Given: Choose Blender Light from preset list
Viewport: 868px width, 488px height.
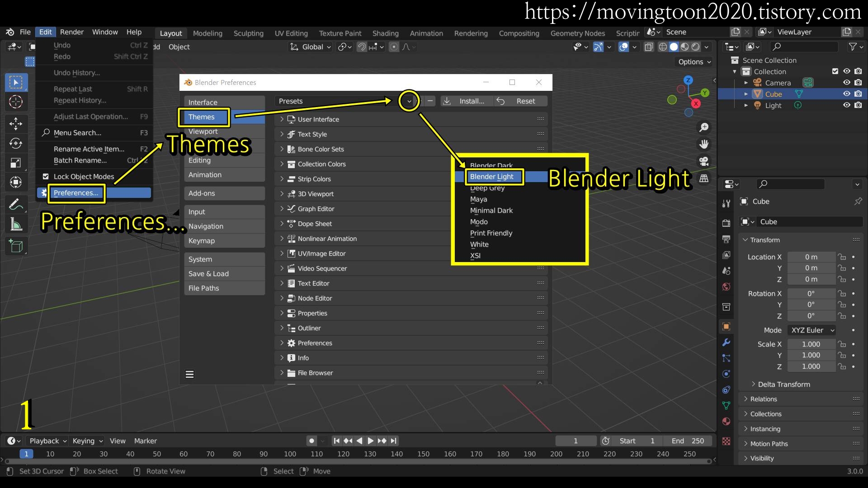Looking at the screenshot, I should (491, 177).
